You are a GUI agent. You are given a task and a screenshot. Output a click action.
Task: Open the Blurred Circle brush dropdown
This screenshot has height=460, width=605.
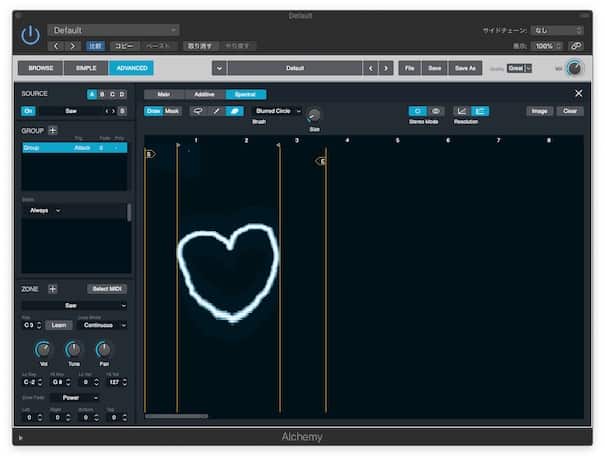[x=277, y=111]
